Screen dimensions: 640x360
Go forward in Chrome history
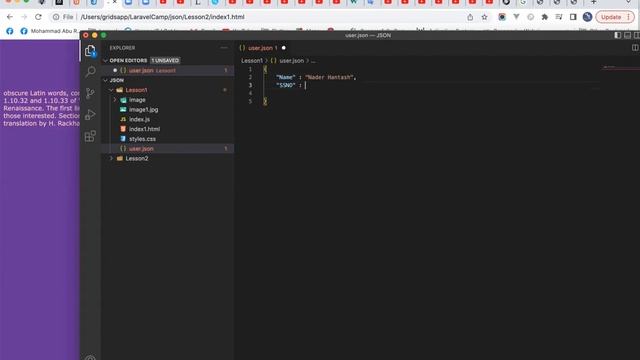click(x=24, y=17)
